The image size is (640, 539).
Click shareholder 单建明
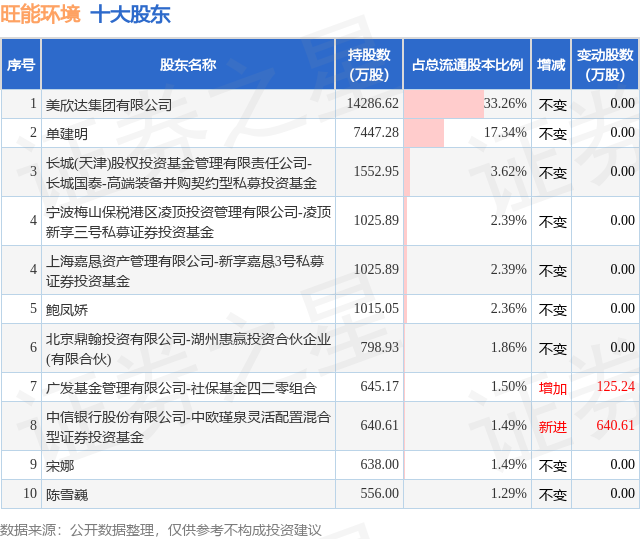(x=67, y=134)
